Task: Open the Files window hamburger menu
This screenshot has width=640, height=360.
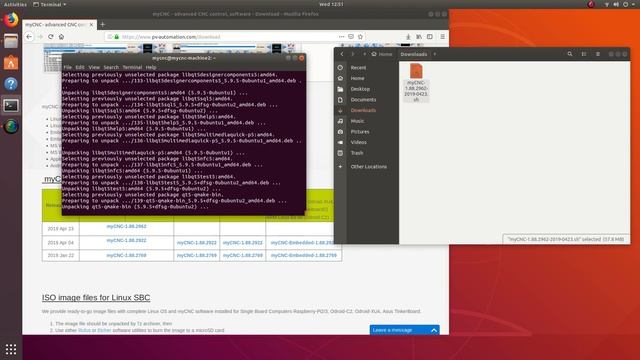Action: [x=598, y=54]
